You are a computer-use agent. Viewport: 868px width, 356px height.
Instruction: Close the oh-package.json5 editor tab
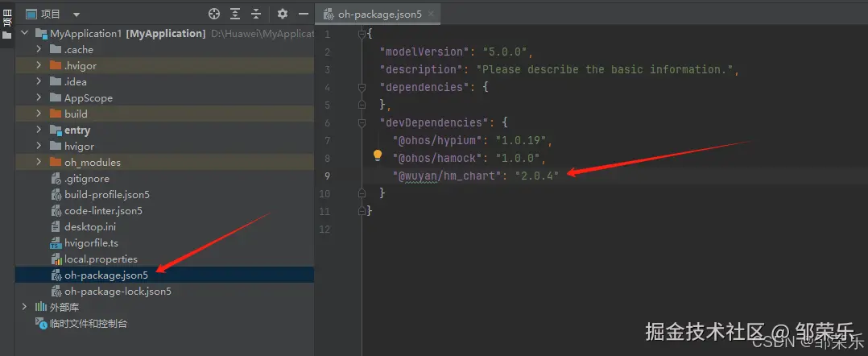[x=432, y=14]
